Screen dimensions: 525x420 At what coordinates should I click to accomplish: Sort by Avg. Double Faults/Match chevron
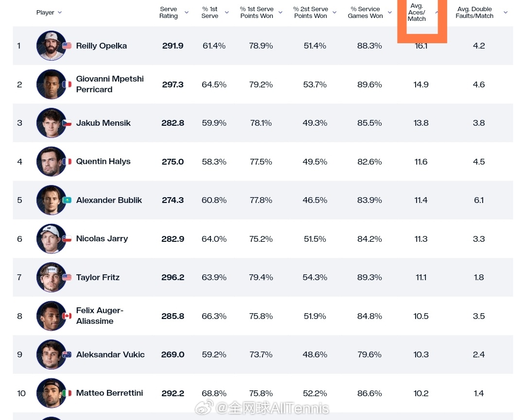click(x=506, y=12)
